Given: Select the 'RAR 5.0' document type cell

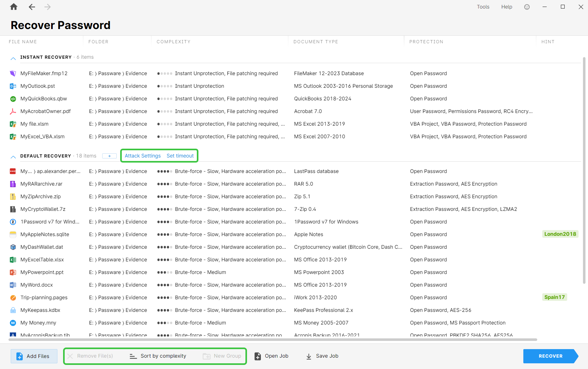Looking at the screenshot, I should (x=303, y=184).
